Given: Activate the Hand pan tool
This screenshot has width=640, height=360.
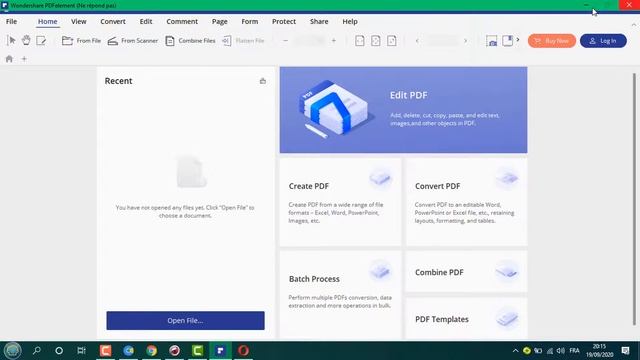Looking at the screenshot, I should [x=26, y=40].
